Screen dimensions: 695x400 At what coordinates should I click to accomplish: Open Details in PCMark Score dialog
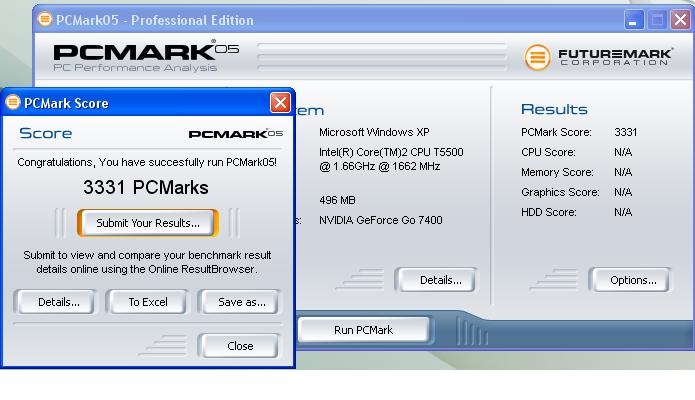[x=55, y=302]
